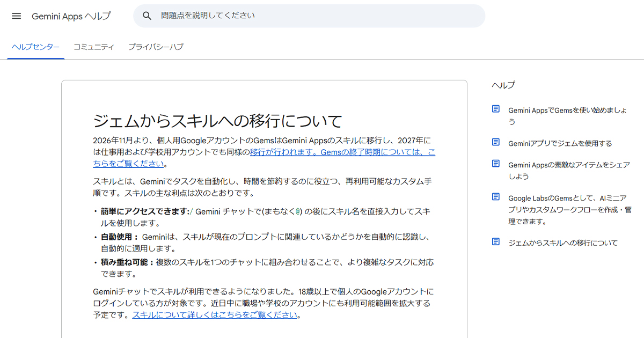Screen dimensions: 644x338
Task: Click article icon beside Geminiアプリでジェムを使用する
Action: 496,142
